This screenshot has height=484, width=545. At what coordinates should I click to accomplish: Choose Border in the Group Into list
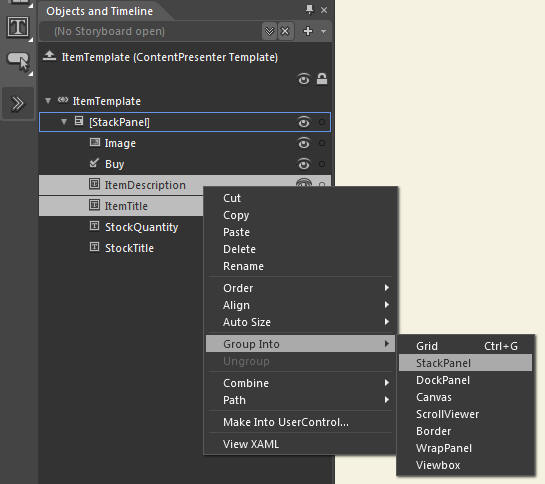433,431
